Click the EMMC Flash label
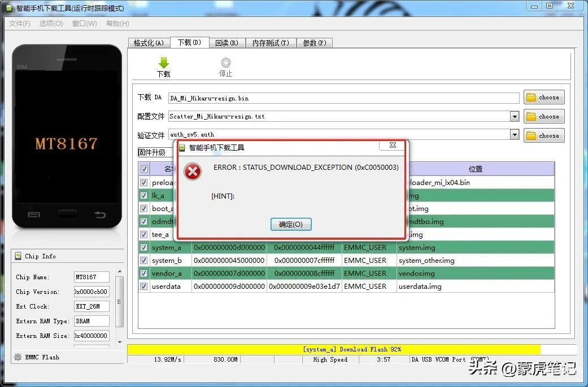 click(x=42, y=357)
